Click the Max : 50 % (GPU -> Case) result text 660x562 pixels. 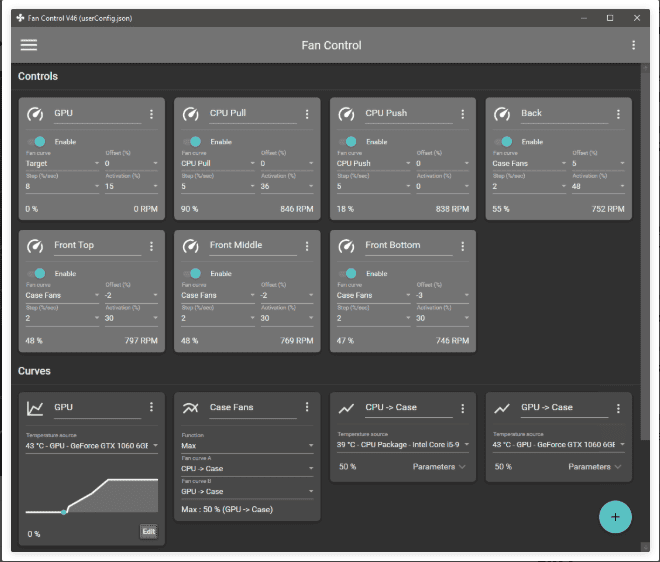(227, 509)
